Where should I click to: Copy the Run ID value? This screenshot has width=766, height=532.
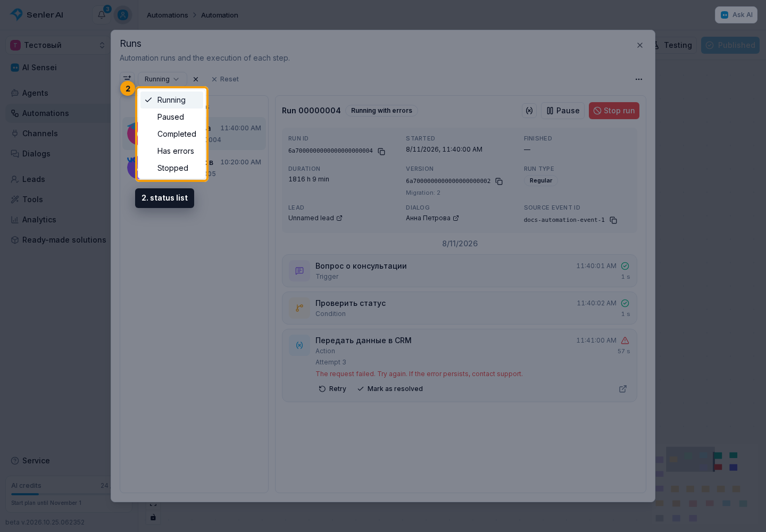[x=381, y=151]
